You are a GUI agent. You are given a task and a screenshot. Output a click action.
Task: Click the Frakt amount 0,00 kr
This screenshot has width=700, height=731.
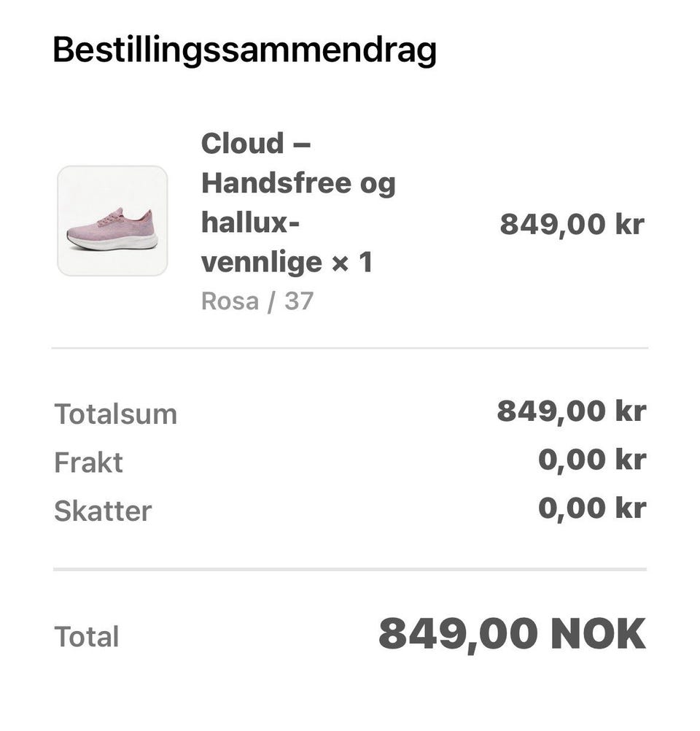point(592,460)
